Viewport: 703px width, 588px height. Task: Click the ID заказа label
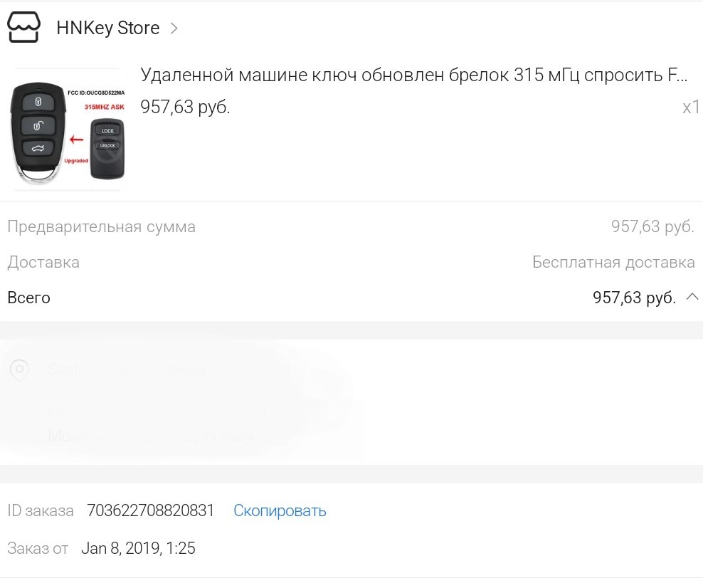coord(40,510)
